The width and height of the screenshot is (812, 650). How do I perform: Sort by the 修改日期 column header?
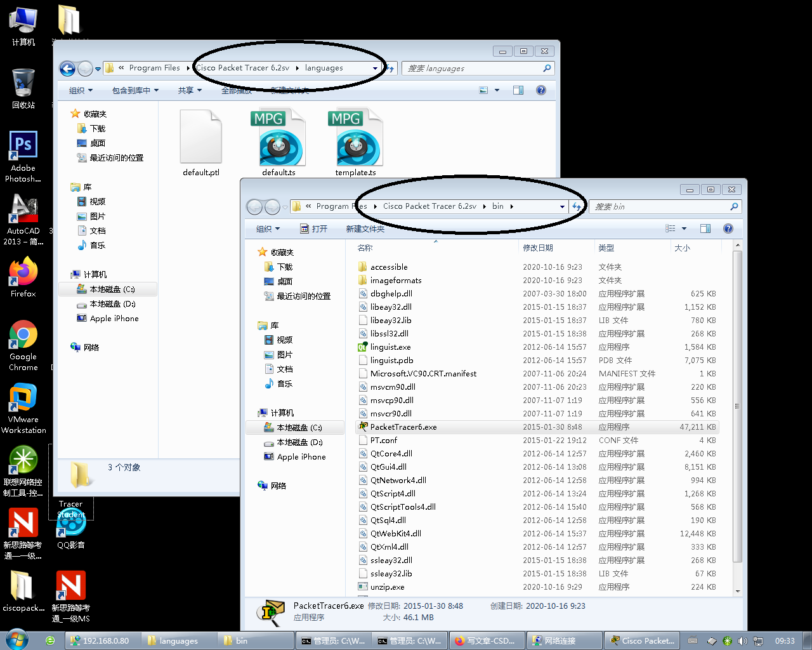pos(556,248)
